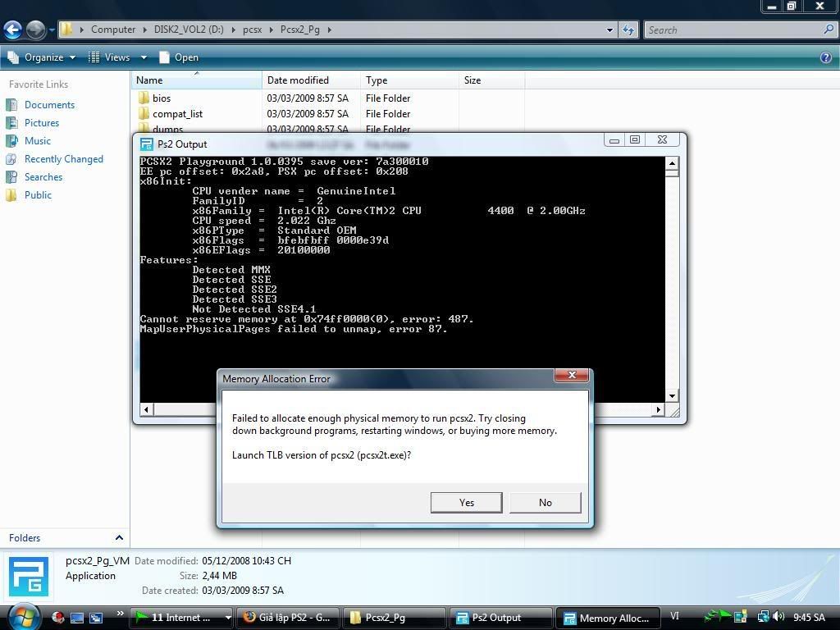Open Pictures favorite link
This screenshot has height=630, width=840.
42,123
